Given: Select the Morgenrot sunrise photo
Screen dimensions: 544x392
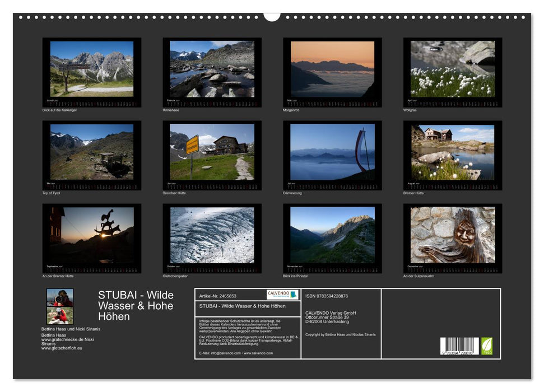Looking at the screenshot, I should click(332, 72).
